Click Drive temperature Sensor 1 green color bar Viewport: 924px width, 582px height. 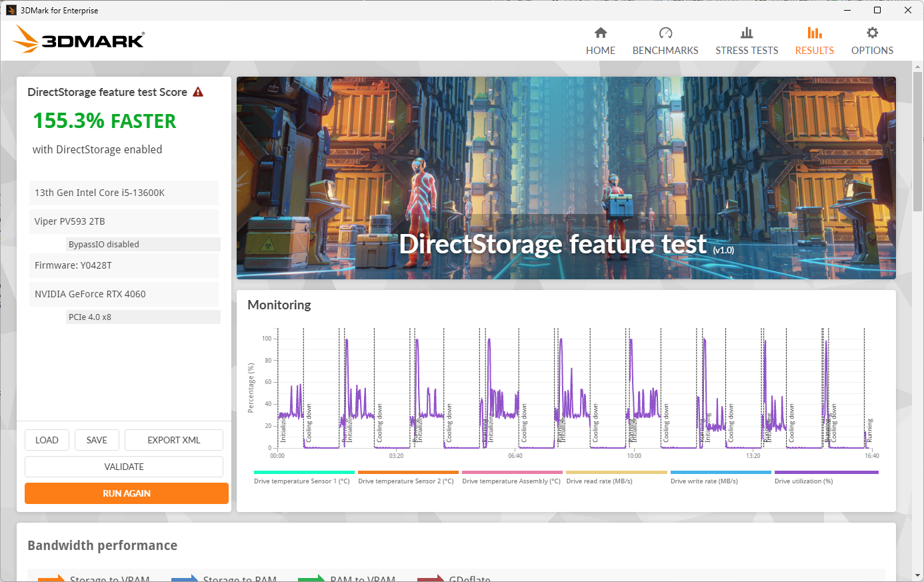coord(304,472)
